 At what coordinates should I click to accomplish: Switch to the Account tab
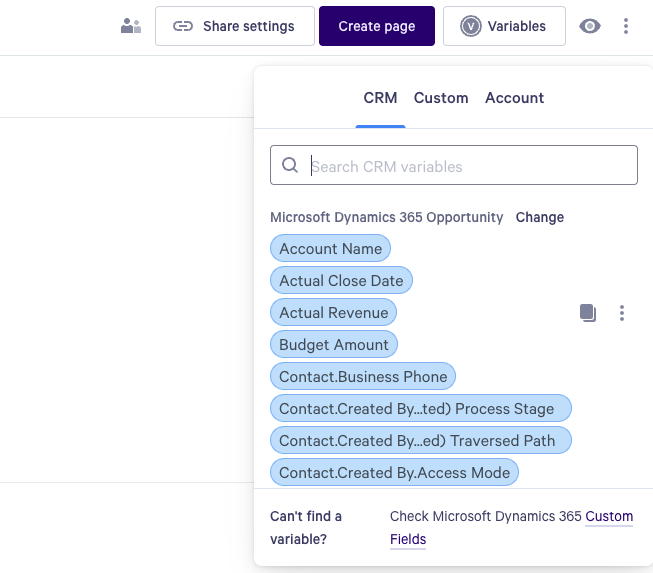[514, 98]
